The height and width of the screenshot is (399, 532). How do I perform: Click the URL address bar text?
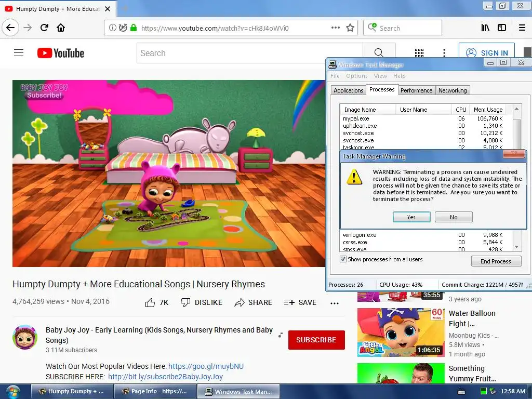coord(215,28)
